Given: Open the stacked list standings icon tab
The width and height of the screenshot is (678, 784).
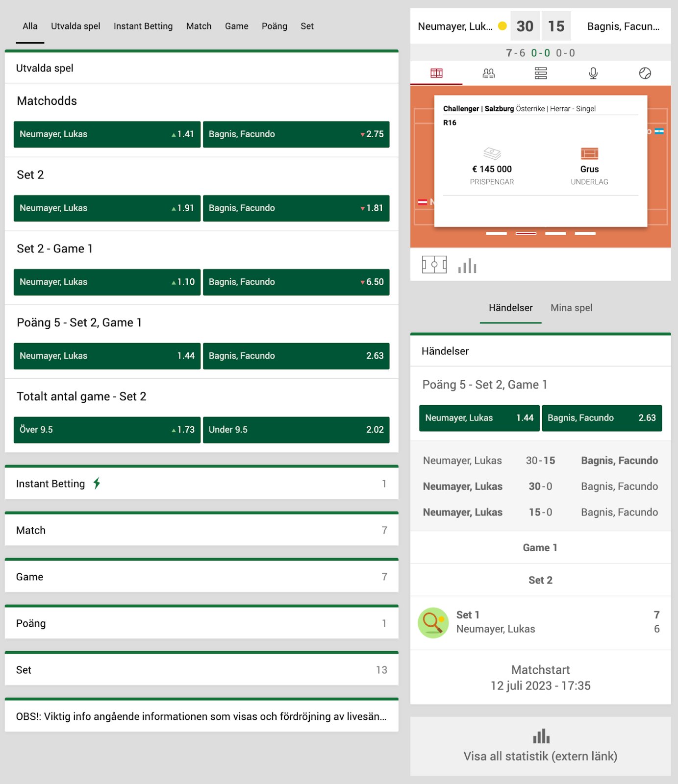Looking at the screenshot, I should click(541, 73).
